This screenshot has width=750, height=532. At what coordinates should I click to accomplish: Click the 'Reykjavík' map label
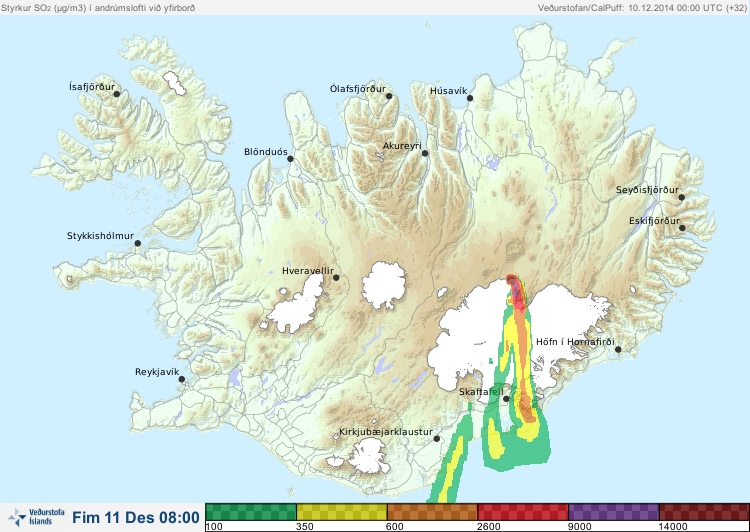click(157, 372)
